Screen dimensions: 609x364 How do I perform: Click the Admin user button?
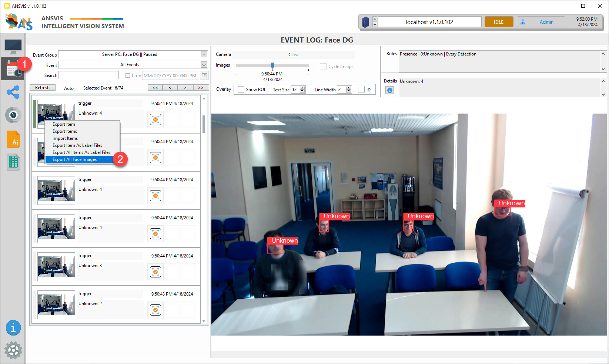point(541,22)
